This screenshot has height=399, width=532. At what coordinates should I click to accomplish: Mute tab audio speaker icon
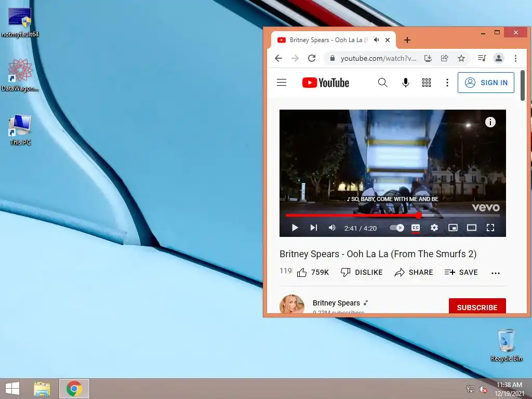coord(377,40)
